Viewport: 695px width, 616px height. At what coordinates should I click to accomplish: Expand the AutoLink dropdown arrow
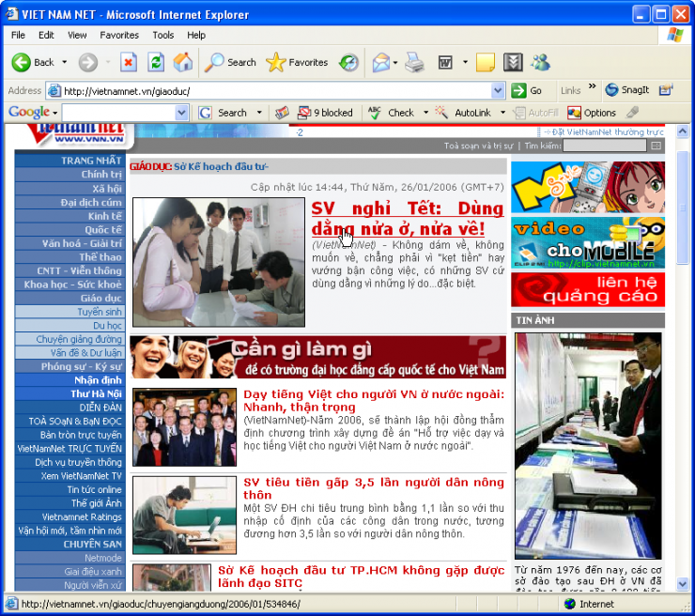502,113
